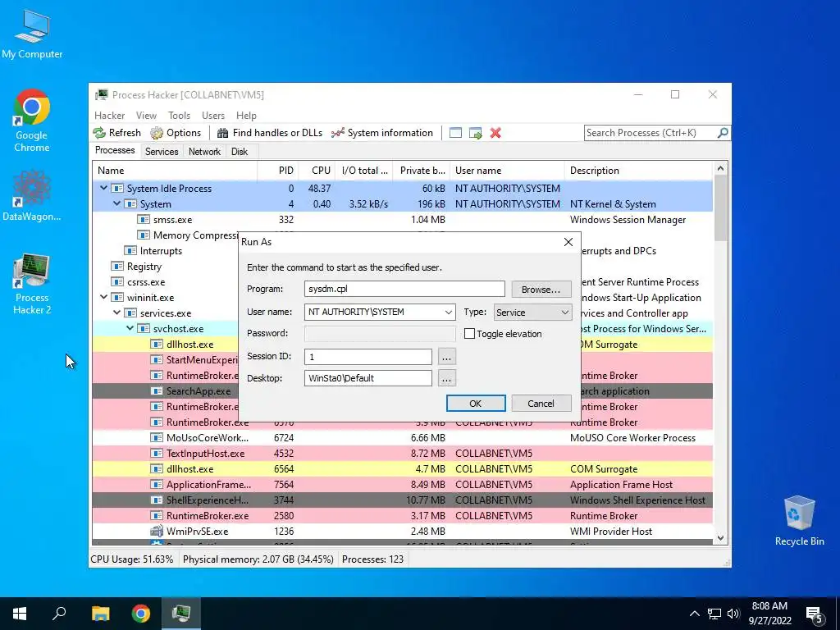Click the Session ID input field
Image resolution: width=840 pixels, height=630 pixels.
[x=368, y=357]
